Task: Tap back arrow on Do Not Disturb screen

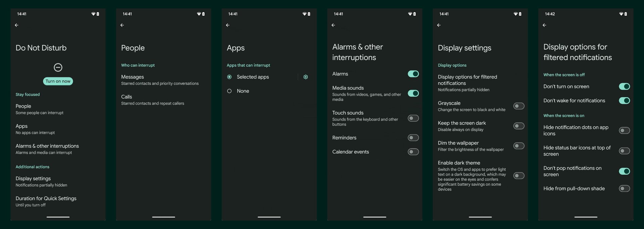Action: click(x=16, y=25)
